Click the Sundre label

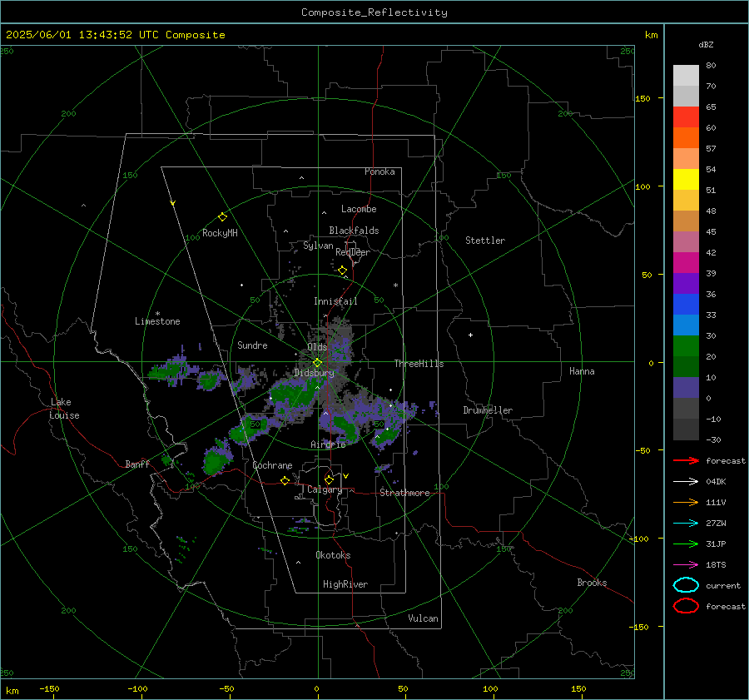point(252,345)
